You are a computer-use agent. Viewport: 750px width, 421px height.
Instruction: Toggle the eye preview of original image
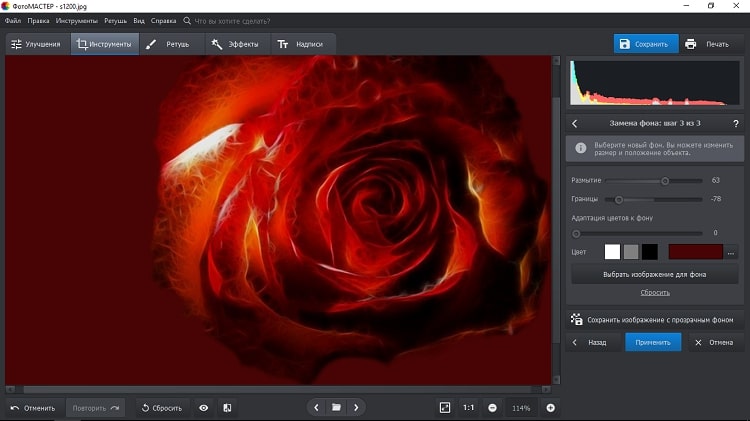203,408
